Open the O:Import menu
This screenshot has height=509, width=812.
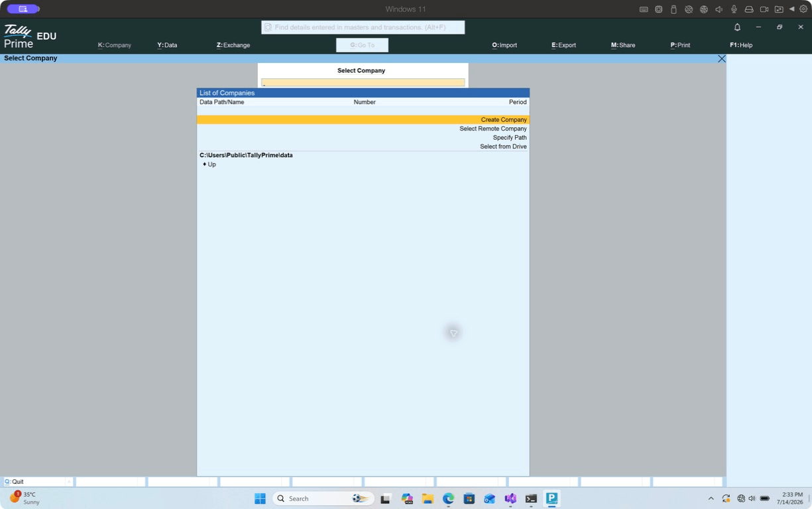click(504, 45)
